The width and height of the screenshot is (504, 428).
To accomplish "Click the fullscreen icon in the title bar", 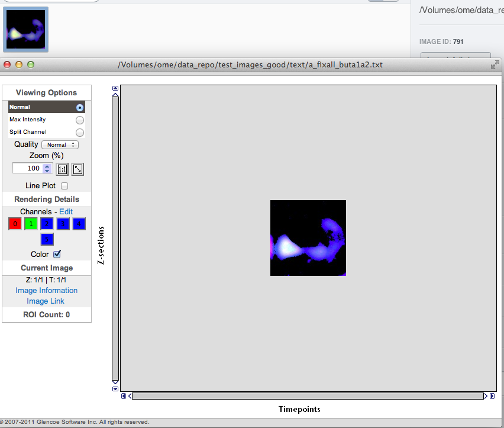I will point(495,65).
